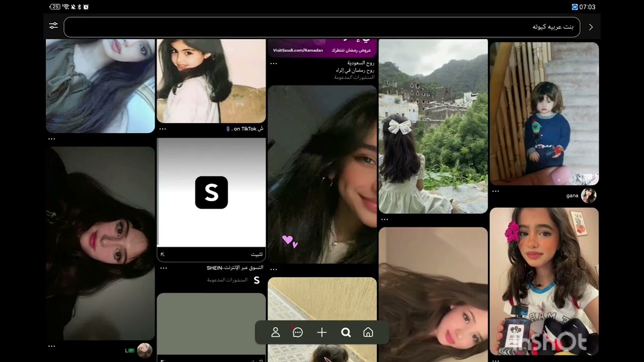
Task: Open the pin with white hair bow and village
Action: (433, 126)
